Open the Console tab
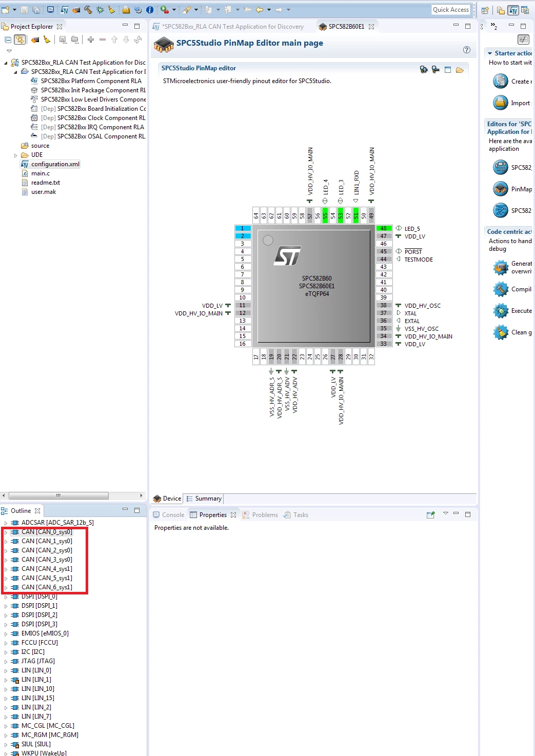The width and height of the screenshot is (535, 756). (x=169, y=515)
